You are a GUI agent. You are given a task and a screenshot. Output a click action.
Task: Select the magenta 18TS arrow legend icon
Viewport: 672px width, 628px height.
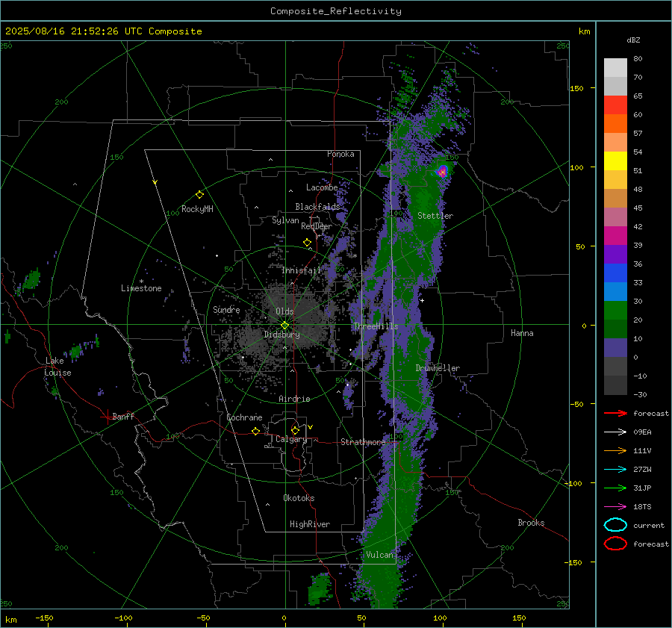click(615, 507)
